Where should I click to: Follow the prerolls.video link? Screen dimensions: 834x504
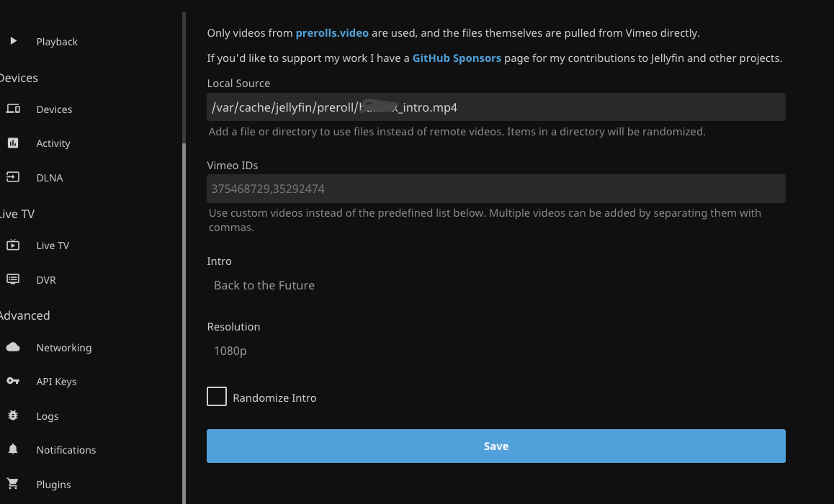pos(332,33)
